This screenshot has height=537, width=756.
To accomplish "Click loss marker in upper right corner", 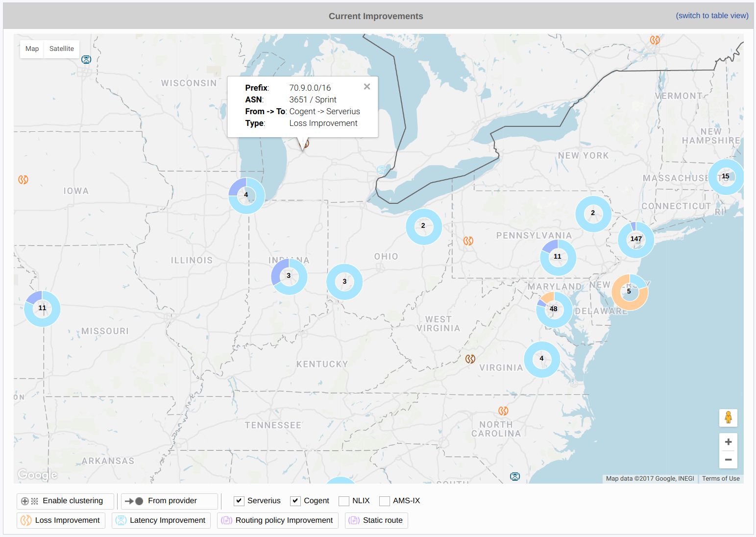I will [655, 40].
